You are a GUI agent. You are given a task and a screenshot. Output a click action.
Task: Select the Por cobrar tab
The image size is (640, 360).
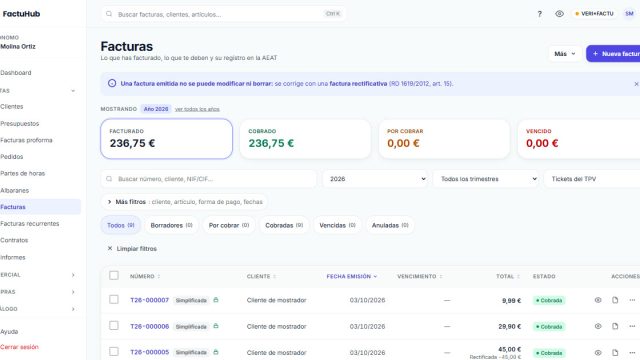tap(229, 225)
